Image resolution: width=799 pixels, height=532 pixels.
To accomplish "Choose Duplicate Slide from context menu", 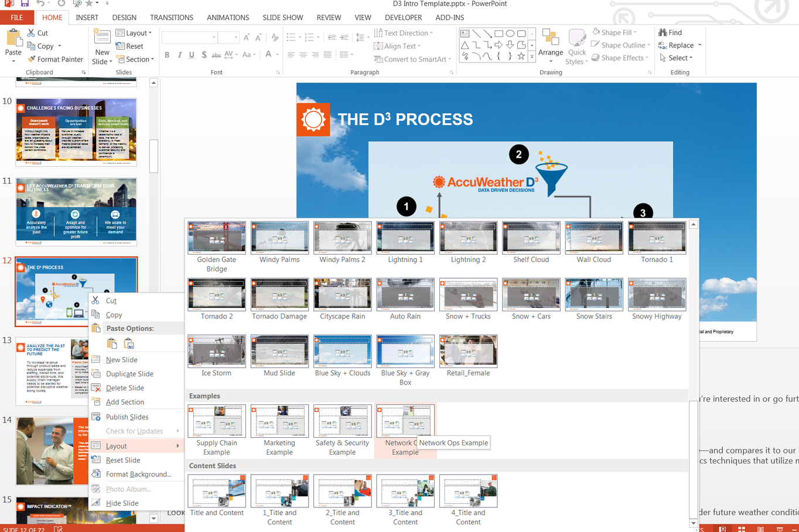I will 136,374.
